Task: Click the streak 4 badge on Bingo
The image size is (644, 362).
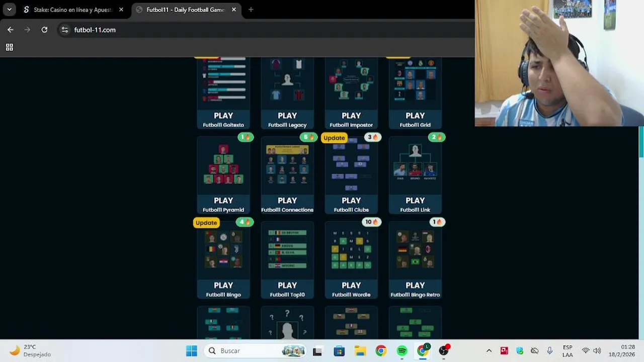Action: 245,222
